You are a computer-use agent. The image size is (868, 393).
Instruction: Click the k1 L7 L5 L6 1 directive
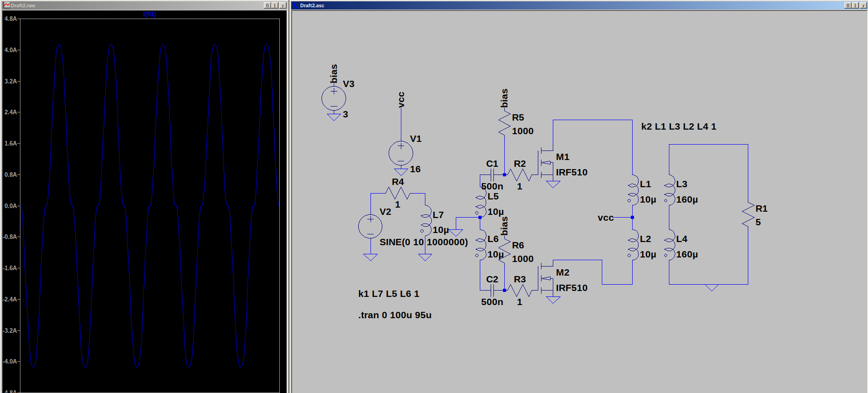(389, 294)
